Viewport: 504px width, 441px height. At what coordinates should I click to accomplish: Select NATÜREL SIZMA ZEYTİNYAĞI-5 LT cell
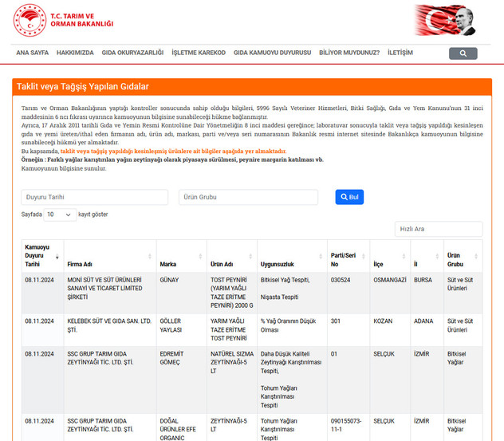click(x=232, y=380)
